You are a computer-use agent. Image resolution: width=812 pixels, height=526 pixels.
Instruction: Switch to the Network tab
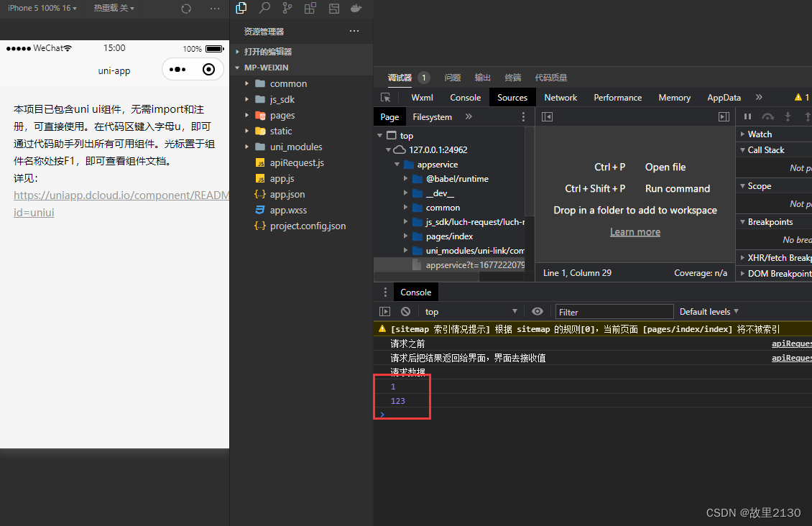pos(560,97)
